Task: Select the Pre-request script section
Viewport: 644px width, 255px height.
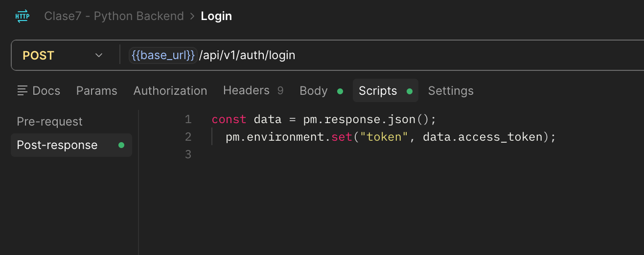Action: 50,122
